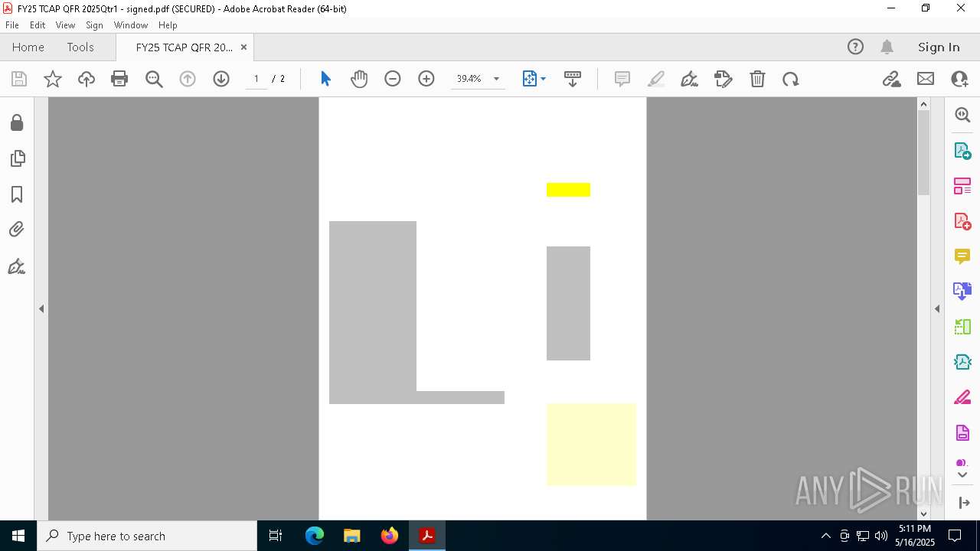The height and width of the screenshot is (551, 980).
Task: Rotate page clockwise icon
Action: [791, 79]
